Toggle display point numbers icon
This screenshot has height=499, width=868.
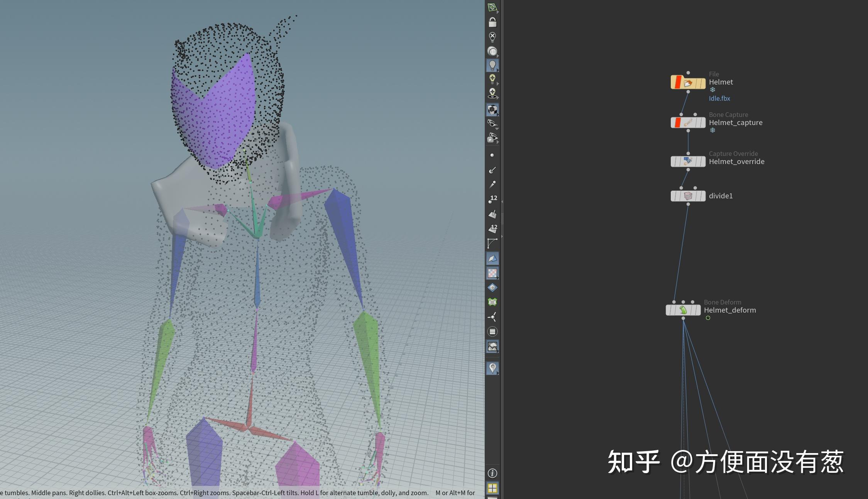click(492, 199)
